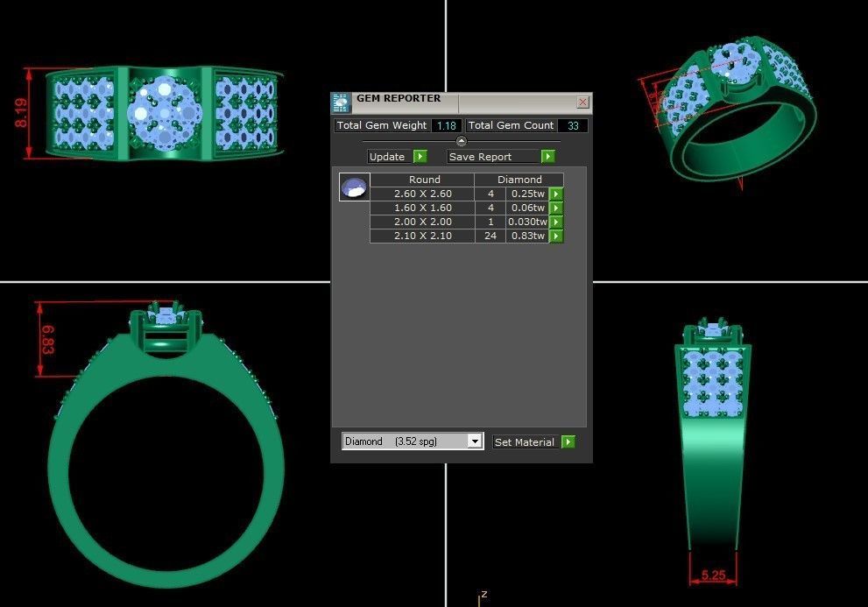This screenshot has height=607, width=868.
Task: Select the 2.60 X 2.60 size cell
Action: tap(422, 194)
